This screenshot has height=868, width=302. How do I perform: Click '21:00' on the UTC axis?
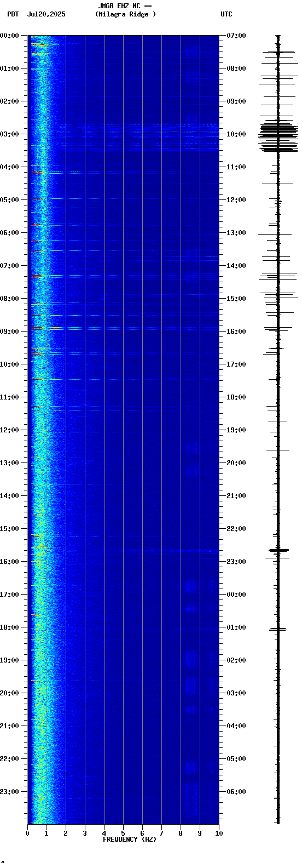[x=236, y=496]
